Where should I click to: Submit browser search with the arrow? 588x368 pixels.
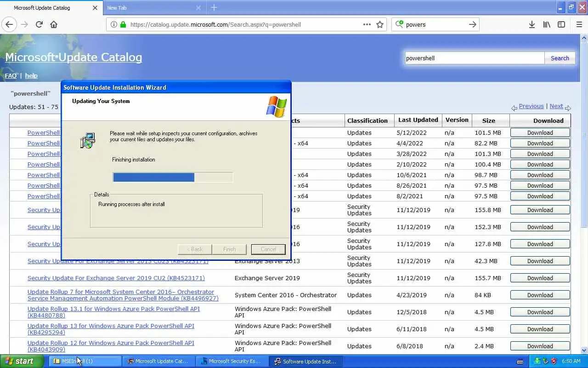472,24
